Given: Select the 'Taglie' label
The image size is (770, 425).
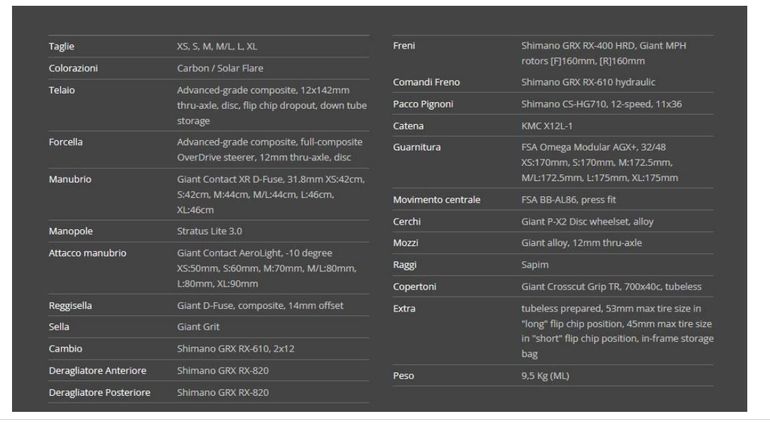Looking at the screenshot, I should pyautogui.click(x=61, y=47).
